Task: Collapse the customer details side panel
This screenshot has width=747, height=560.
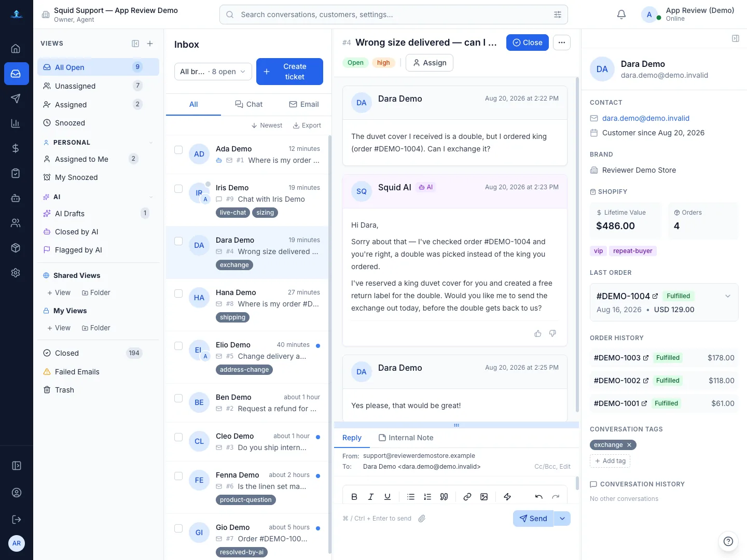Action: pos(736,38)
